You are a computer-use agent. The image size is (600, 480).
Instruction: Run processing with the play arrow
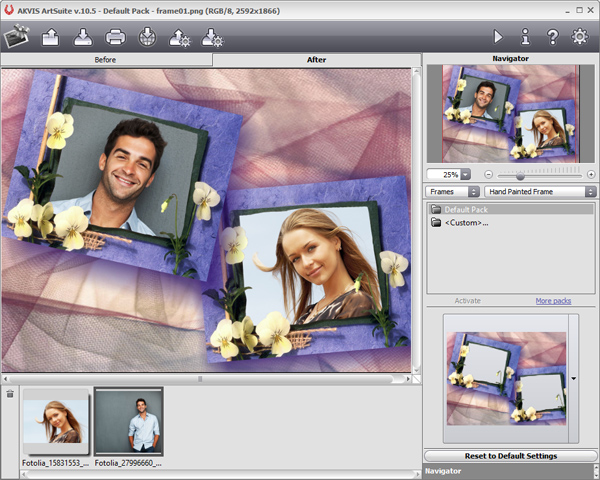coord(498,37)
